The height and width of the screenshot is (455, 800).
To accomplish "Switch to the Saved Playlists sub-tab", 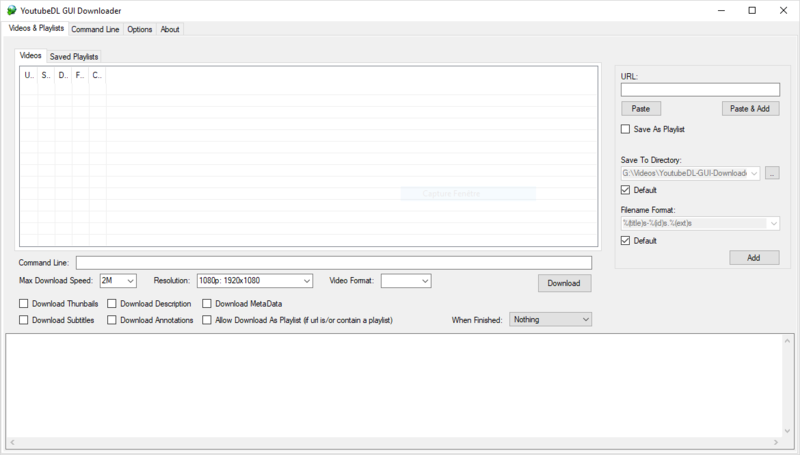I will 74,57.
